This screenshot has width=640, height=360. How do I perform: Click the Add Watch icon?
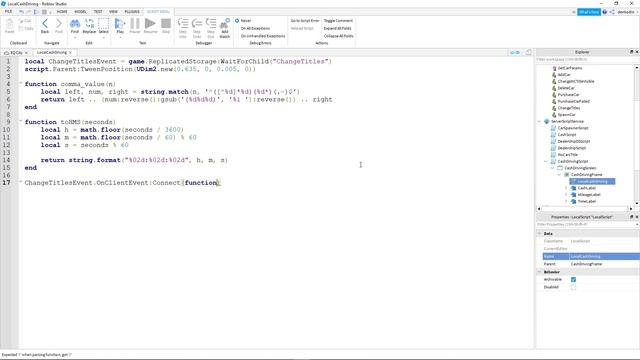pyautogui.click(x=225, y=24)
